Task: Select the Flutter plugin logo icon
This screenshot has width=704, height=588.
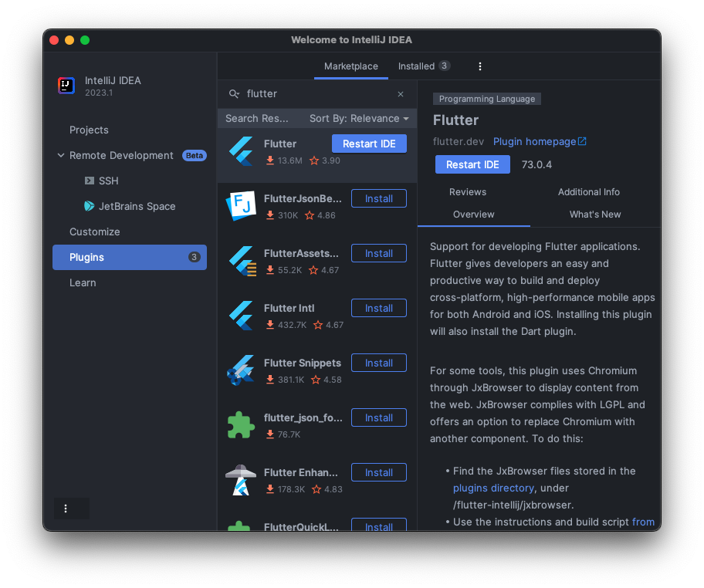Action: (242, 150)
